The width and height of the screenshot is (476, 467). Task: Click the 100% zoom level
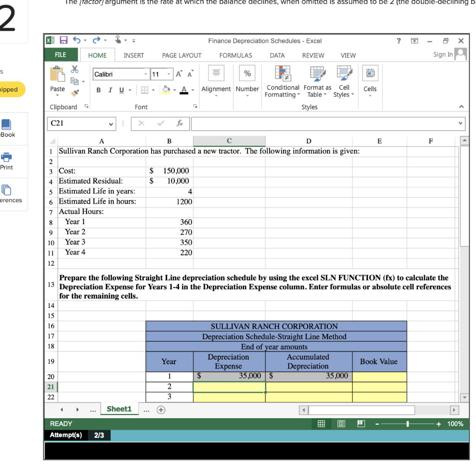coord(455,424)
